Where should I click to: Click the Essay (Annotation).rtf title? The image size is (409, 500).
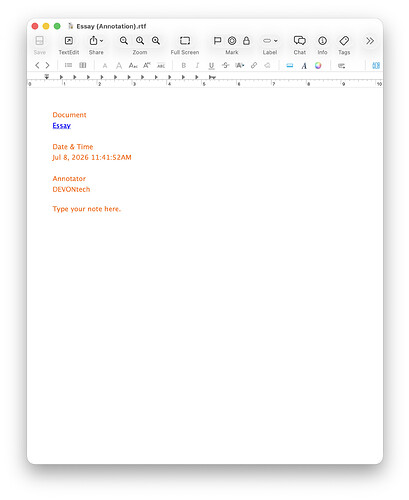[111, 26]
